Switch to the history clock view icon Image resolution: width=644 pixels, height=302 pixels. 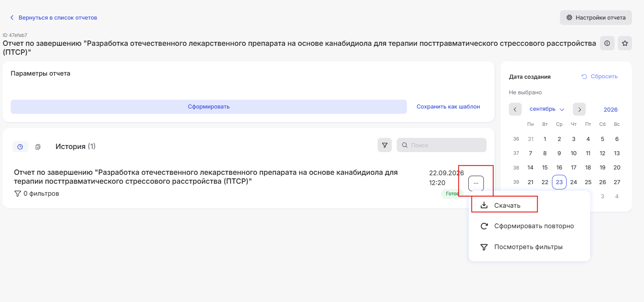tap(20, 147)
